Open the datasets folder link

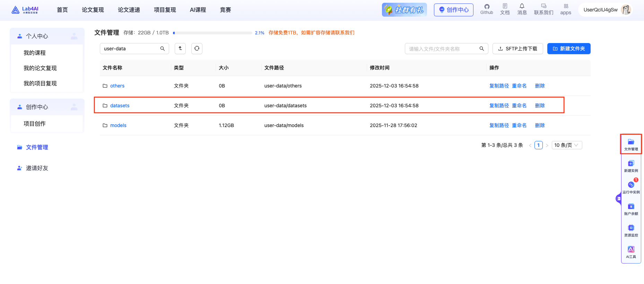click(120, 106)
